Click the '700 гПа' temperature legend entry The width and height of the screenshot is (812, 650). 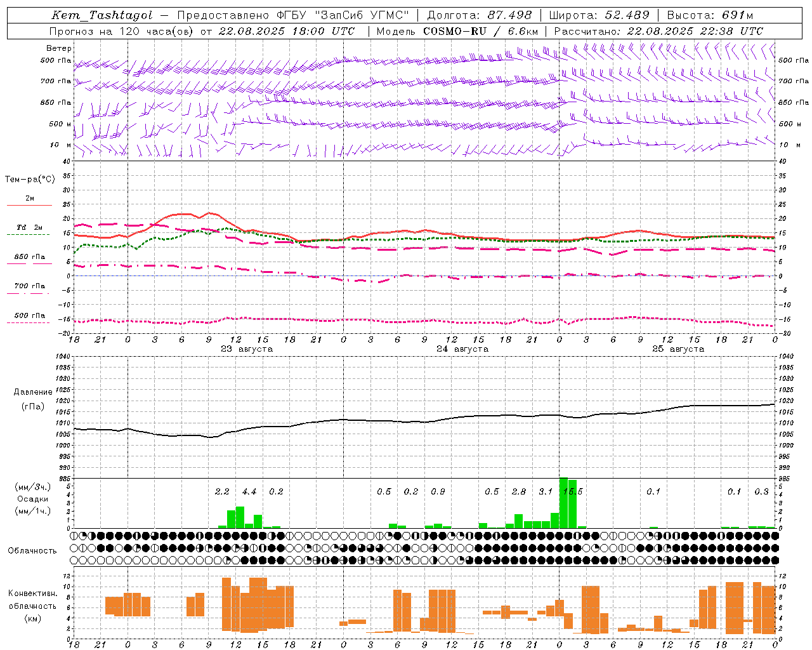click(30, 286)
